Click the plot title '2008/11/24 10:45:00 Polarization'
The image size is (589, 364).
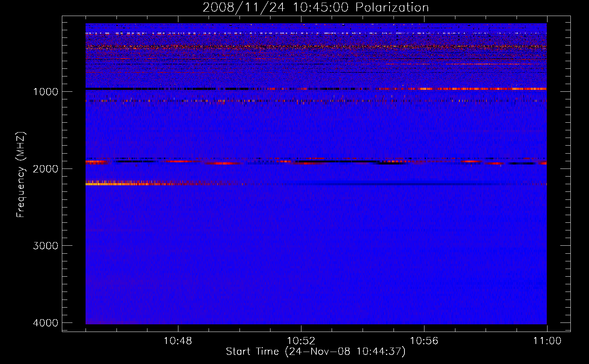(316, 8)
